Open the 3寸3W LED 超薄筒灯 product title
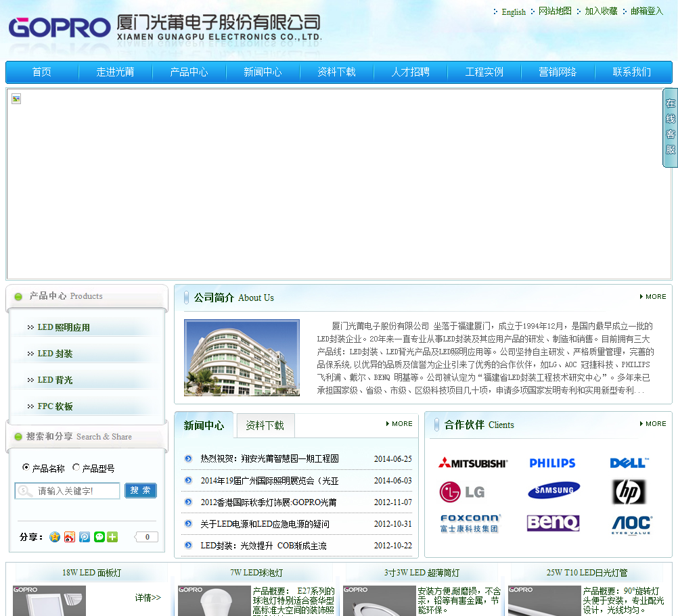Viewport: 678px width, 616px height. (422, 573)
